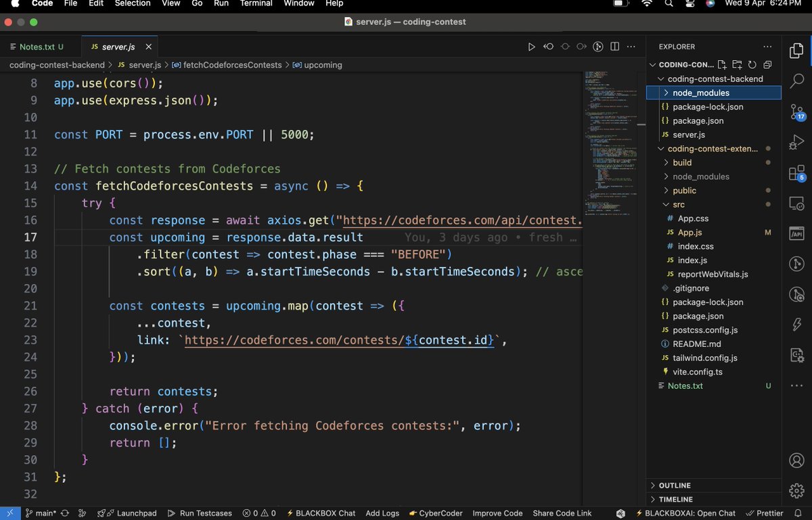Open the Remote Explorer view icon

(x=796, y=203)
